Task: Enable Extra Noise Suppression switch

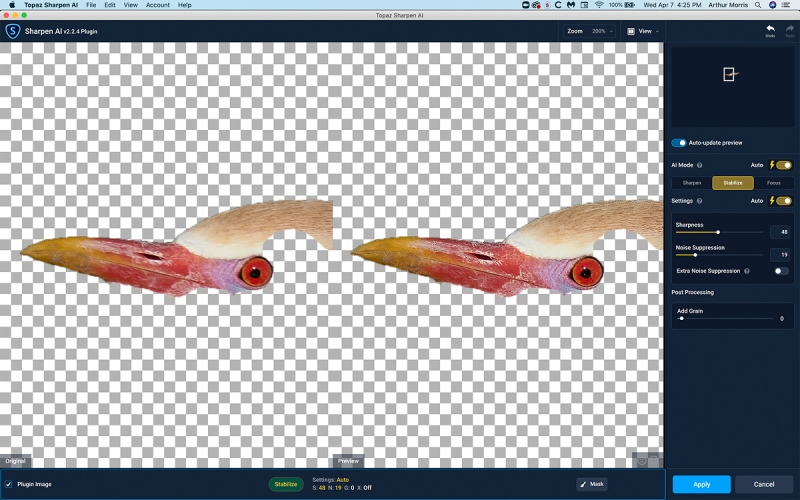Action: pos(781,271)
